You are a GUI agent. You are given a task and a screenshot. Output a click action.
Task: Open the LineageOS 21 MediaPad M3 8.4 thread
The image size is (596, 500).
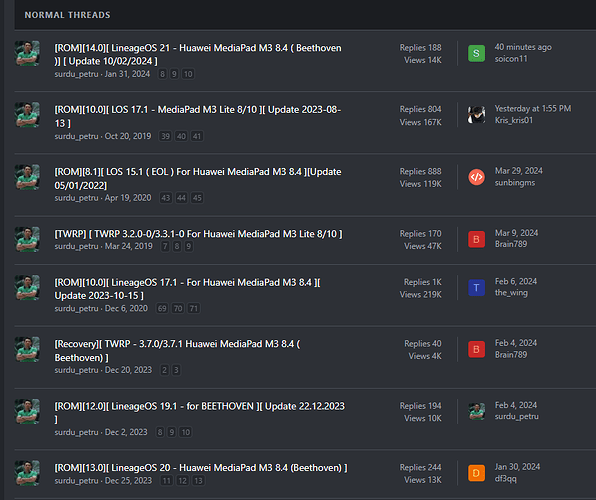198,54
